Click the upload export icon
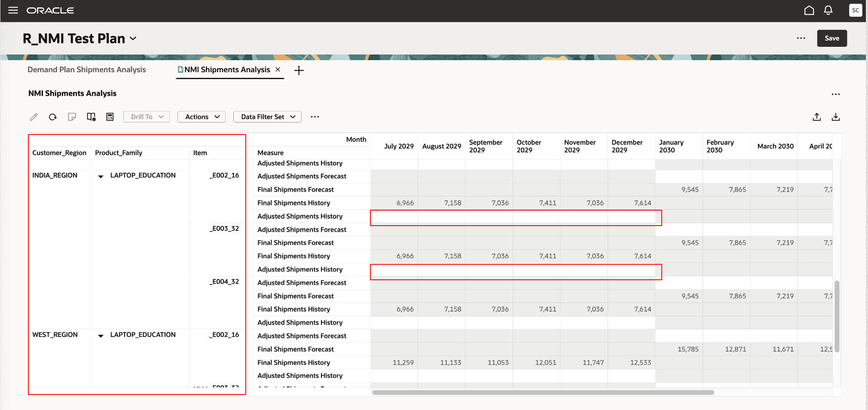The image size is (868, 410). point(817,117)
